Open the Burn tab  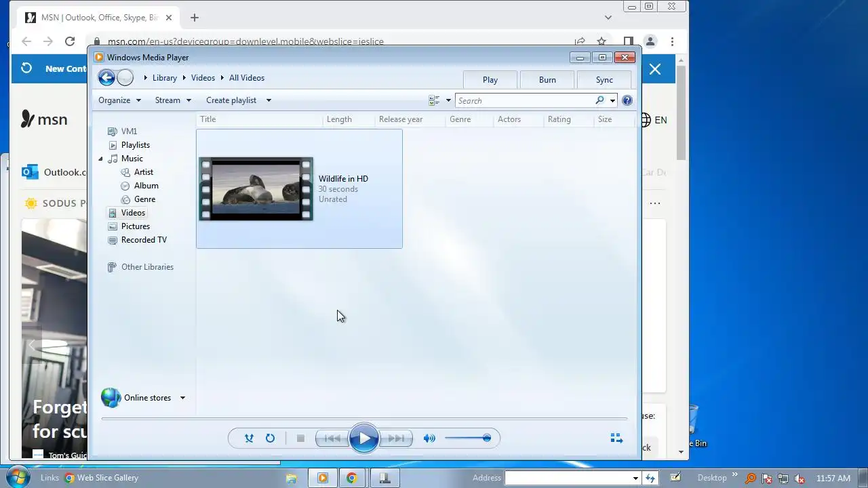pyautogui.click(x=547, y=80)
